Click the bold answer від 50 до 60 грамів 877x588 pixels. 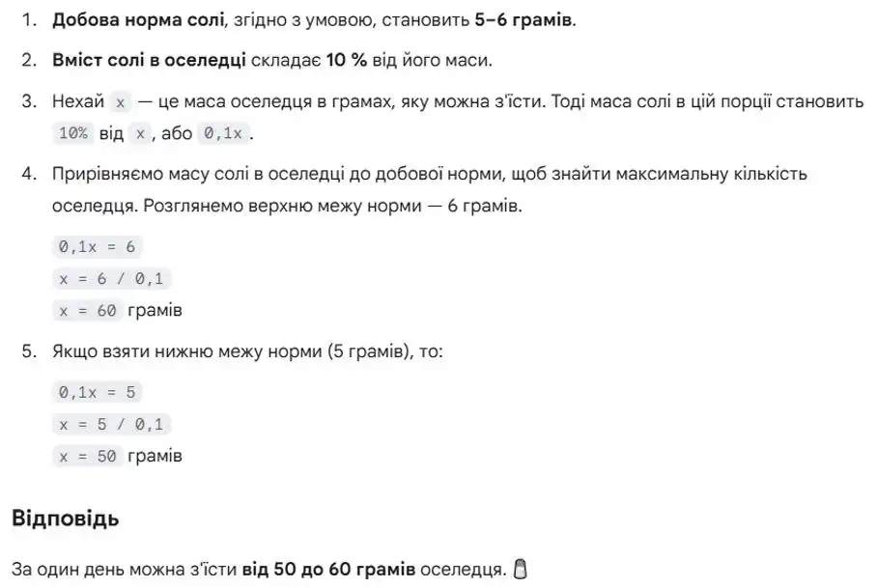[x=328, y=570]
